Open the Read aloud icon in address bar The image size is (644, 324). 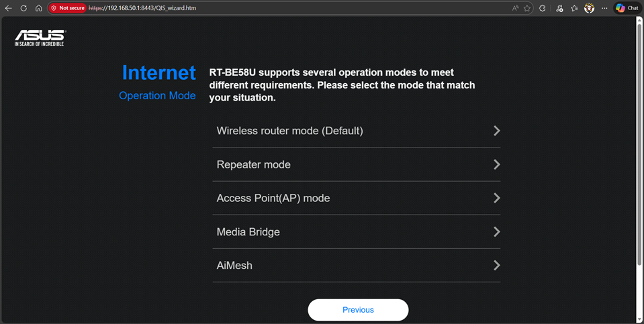(515, 8)
